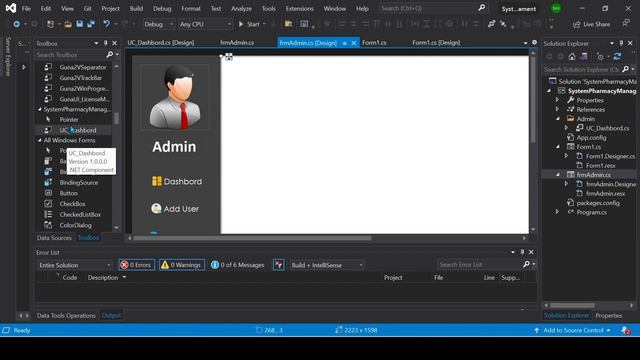Click the account avatar in the title bar
This screenshot has width=640, height=360.
point(556,8)
